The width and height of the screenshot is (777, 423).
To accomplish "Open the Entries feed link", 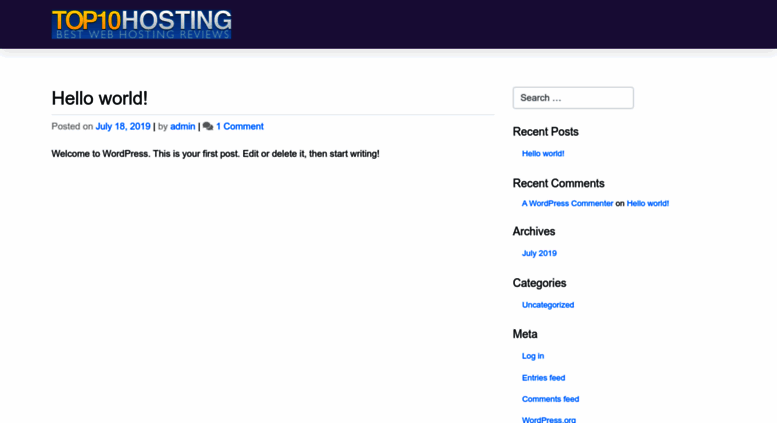I will pyautogui.click(x=544, y=377).
